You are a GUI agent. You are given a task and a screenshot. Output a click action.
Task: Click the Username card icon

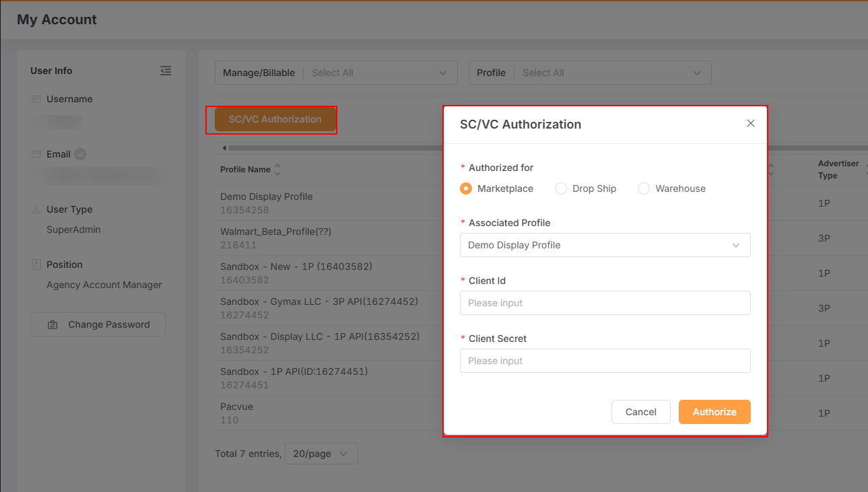pos(36,99)
